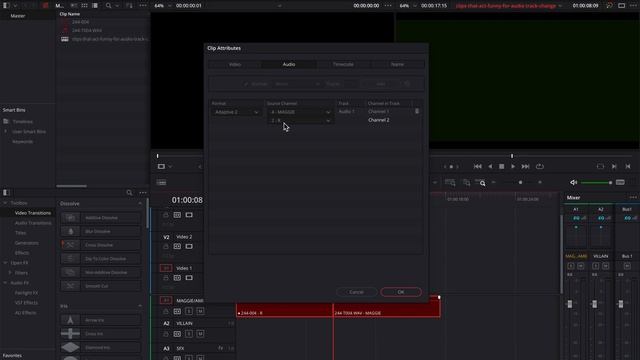Open the Source Channel dropdown showing MAGGIE
The image size is (640, 360).
point(300,112)
